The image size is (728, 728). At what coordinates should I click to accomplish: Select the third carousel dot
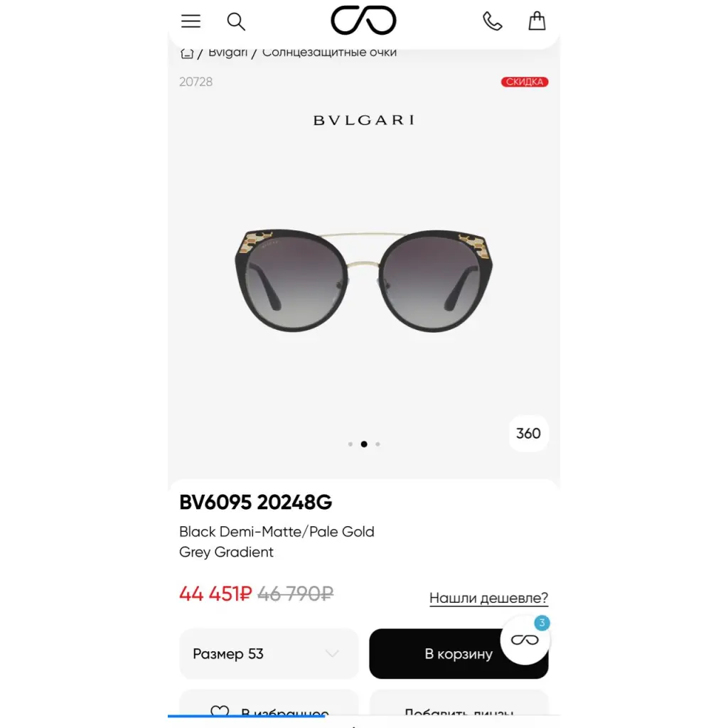pos(378,444)
